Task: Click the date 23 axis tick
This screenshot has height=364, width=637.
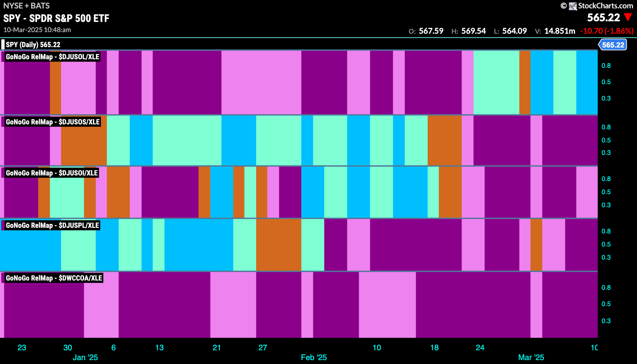Action: click(22, 348)
